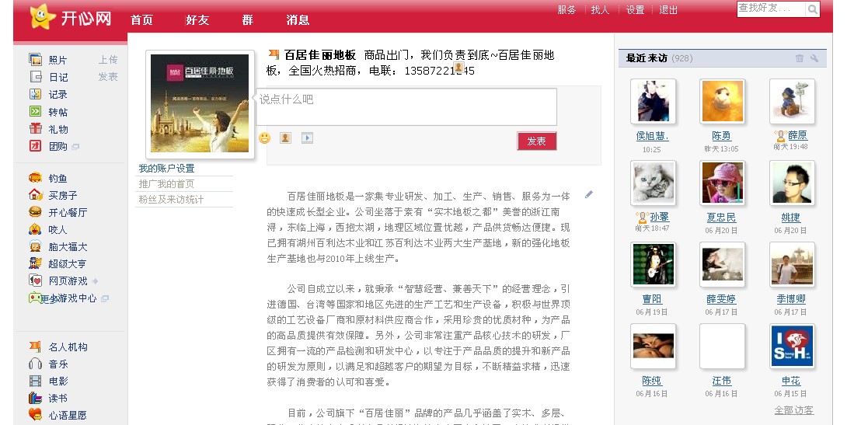
Task: Click the 开心网 star logo
Action: (43, 16)
